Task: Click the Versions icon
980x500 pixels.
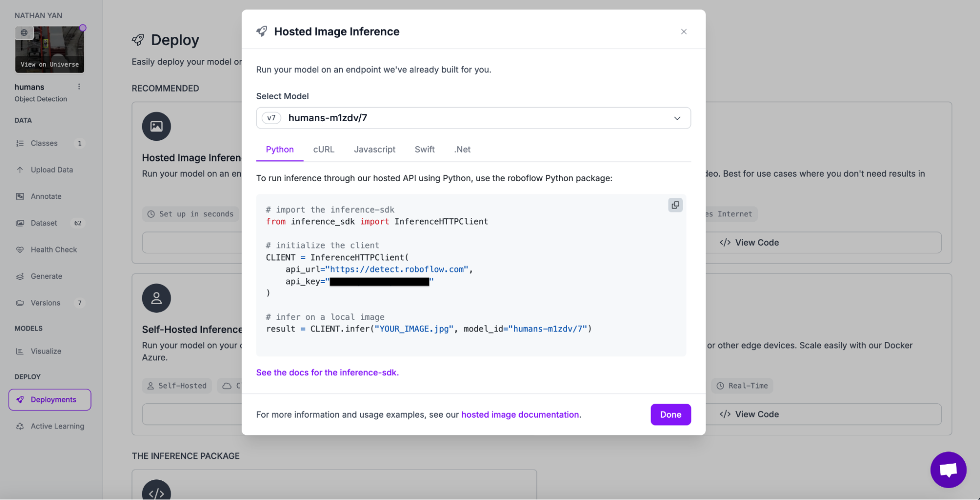Action: pyautogui.click(x=20, y=303)
